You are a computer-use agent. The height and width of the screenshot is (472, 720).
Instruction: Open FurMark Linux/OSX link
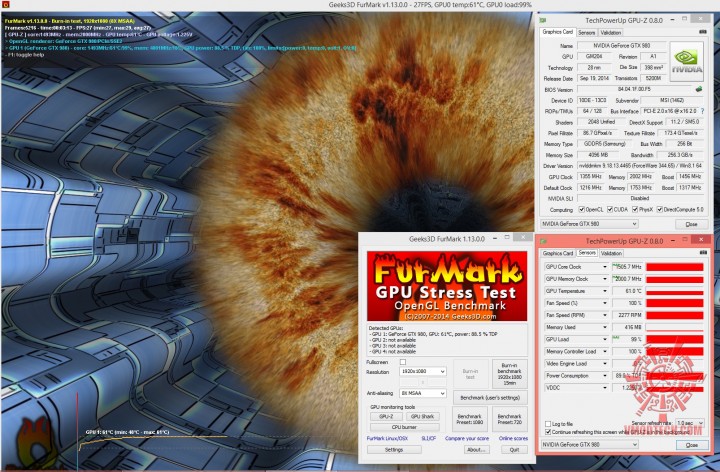tap(387, 438)
